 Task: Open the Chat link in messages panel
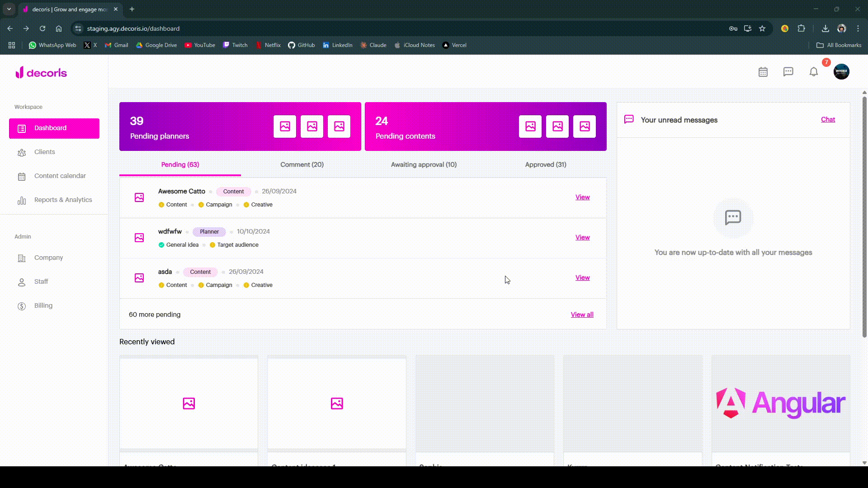[828, 120]
